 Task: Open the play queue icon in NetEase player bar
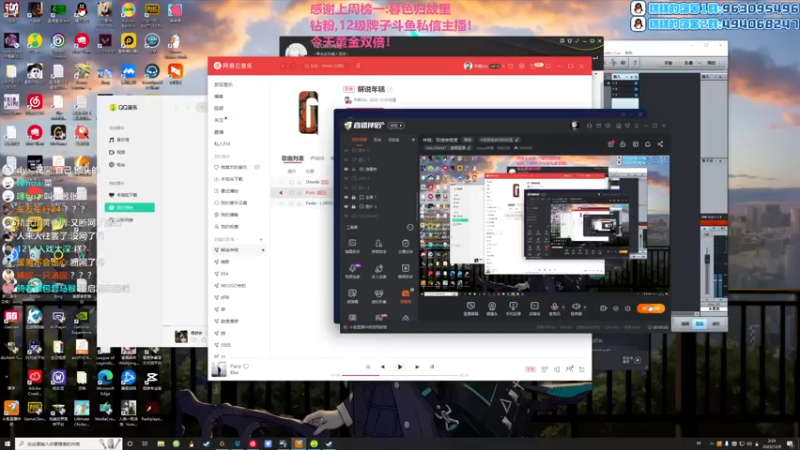(x=582, y=369)
